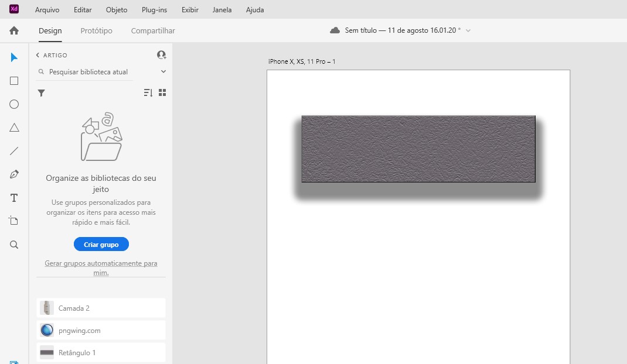Open the Arquivo menu

pos(47,9)
